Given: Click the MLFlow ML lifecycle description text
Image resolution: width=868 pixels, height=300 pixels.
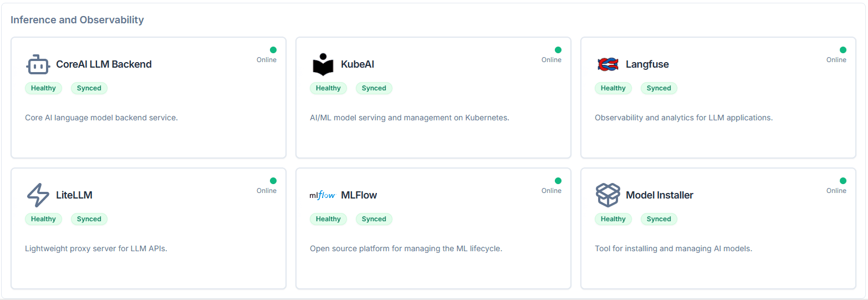Looking at the screenshot, I should tap(406, 248).
